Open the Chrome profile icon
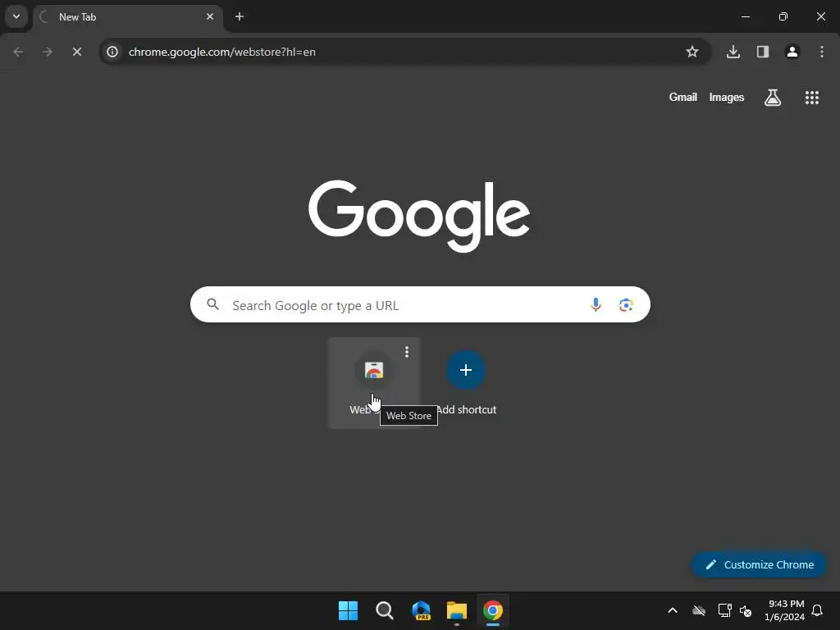This screenshot has width=840, height=630. [792, 52]
